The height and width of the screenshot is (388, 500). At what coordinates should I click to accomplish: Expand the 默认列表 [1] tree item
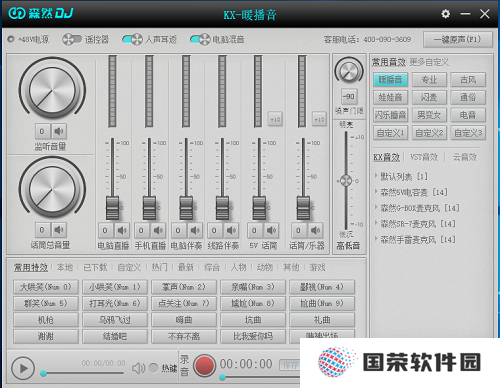pyautogui.click(x=376, y=176)
